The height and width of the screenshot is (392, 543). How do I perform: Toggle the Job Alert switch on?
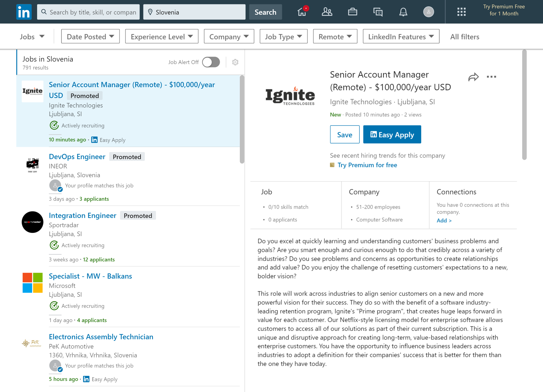[211, 62]
